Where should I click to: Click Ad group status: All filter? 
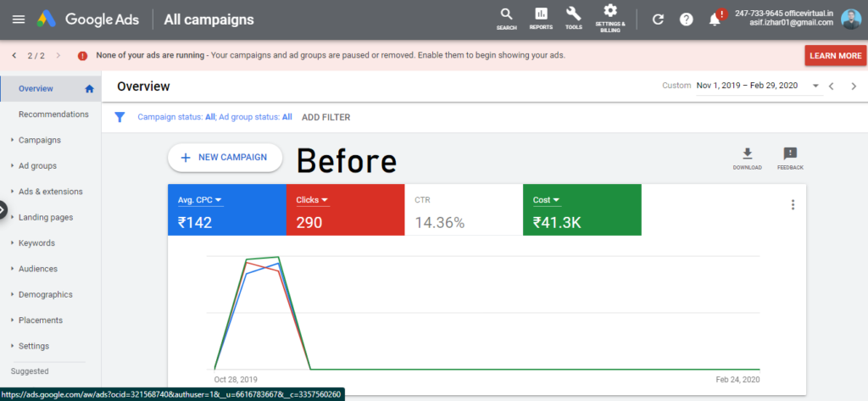tap(255, 118)
